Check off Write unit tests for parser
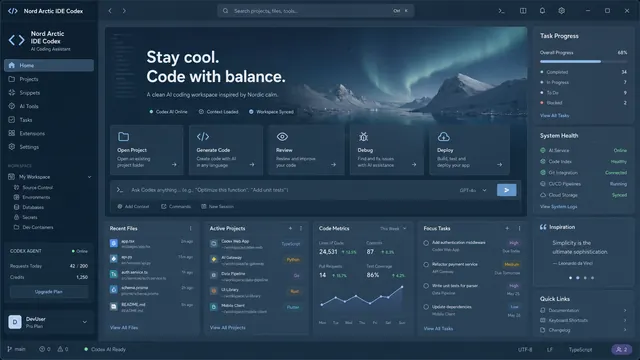Image resolution: width=640 pixels, height=360 pixels. (x=426, y=286)
